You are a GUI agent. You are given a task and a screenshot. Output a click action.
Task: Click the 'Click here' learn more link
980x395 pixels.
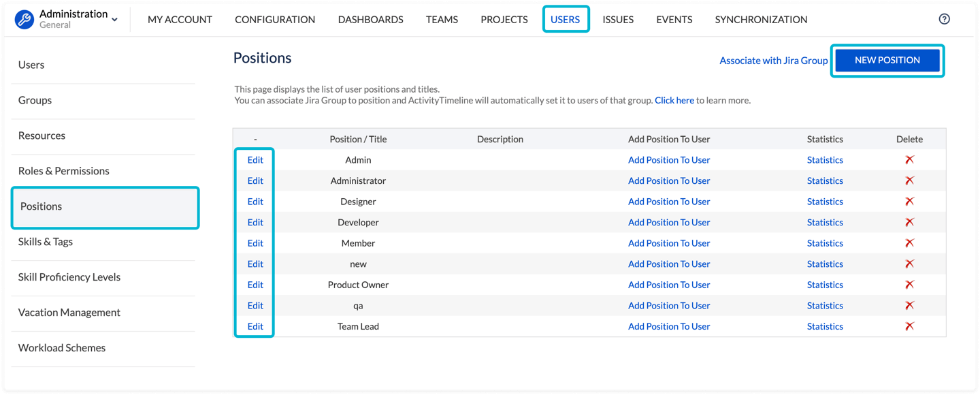(674, 99)
